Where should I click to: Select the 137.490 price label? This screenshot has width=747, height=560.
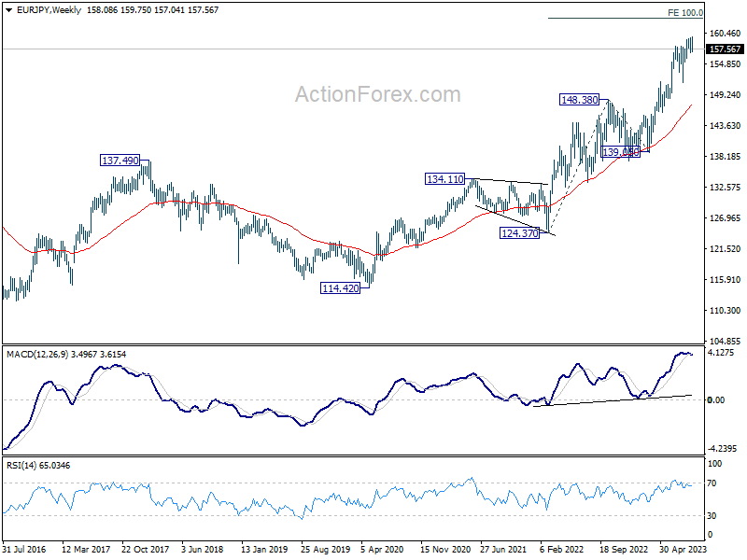click(x=120, y=161)
